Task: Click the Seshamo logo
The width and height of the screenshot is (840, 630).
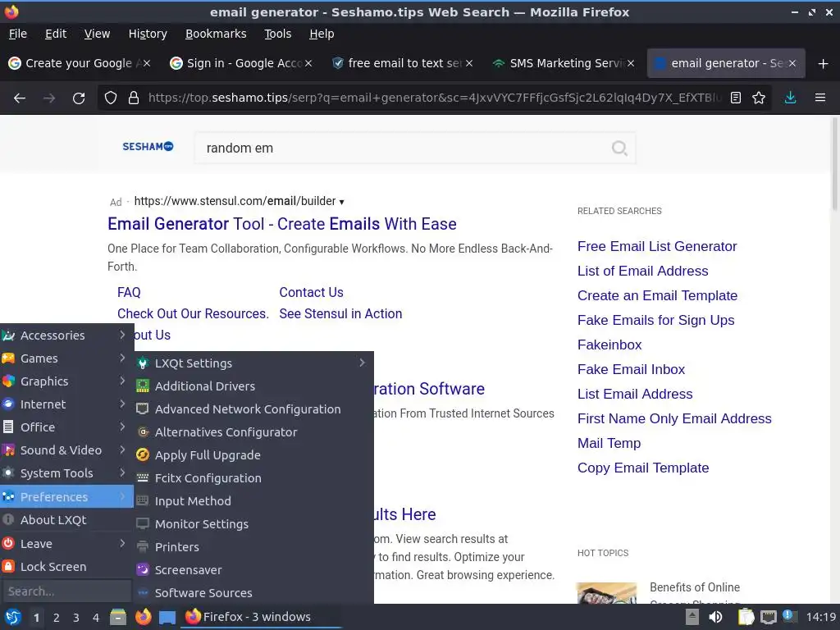Action: tap(148, 146)
